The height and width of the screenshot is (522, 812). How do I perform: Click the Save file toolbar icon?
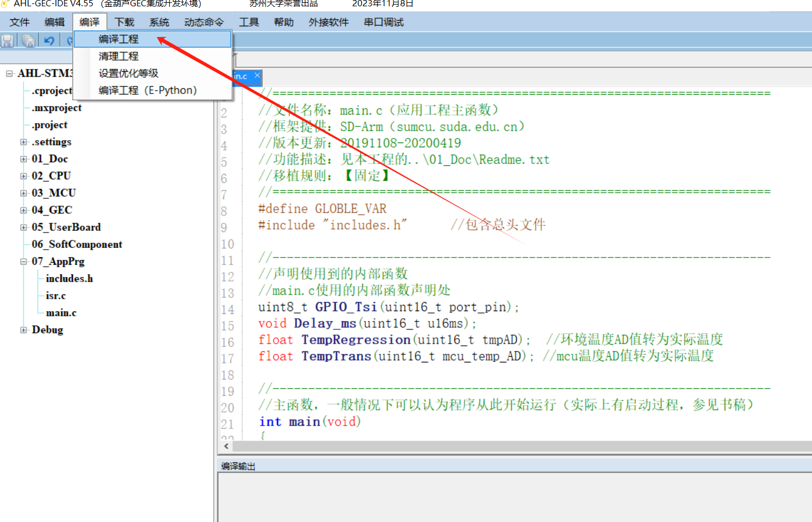click(7, 40)
